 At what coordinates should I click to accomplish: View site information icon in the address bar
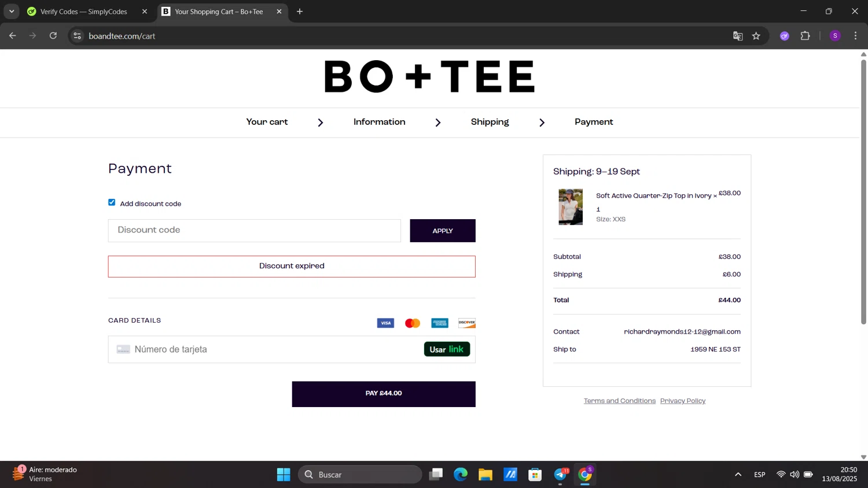click(x=78, y=36)
